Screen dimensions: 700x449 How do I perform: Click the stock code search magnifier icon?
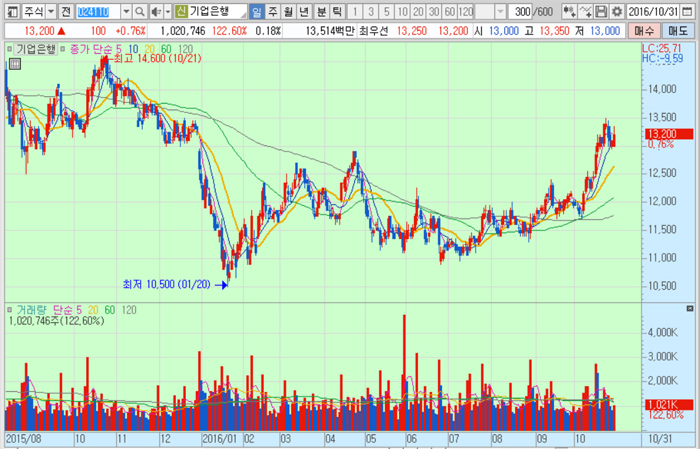point(139,11)
